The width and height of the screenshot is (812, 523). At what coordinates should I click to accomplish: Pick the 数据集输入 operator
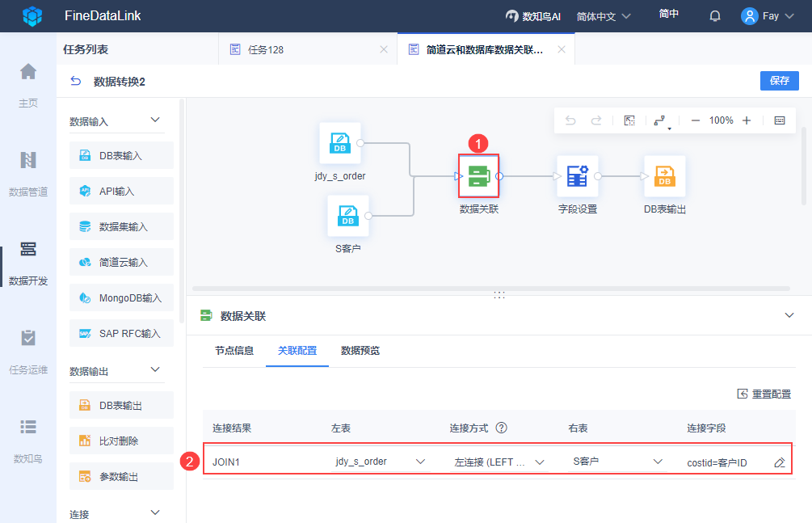pos(121,226)
